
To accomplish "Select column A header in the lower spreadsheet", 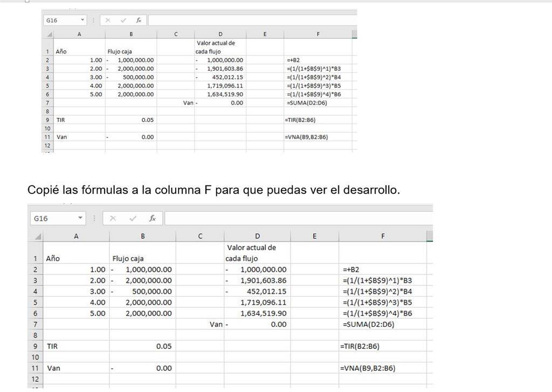I will pyautogui.click(x=76, y=236).
